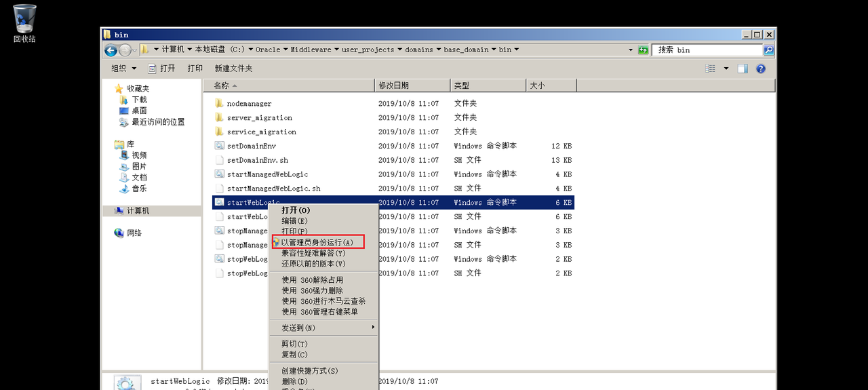Viewport: 868px width, 390px height.
Task: Click the setDomainEnv.sh file icon
Action: point(219,160)
